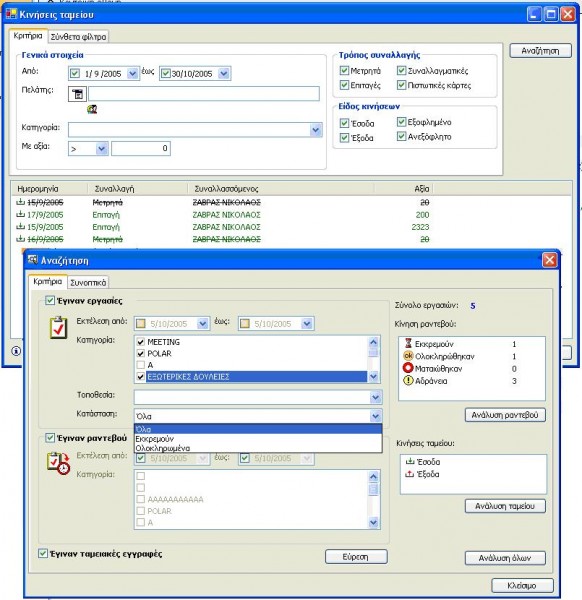Click Ανάλυση ταμείου button
This screenshot has height=600, width=582.
(x=505, y=506)
